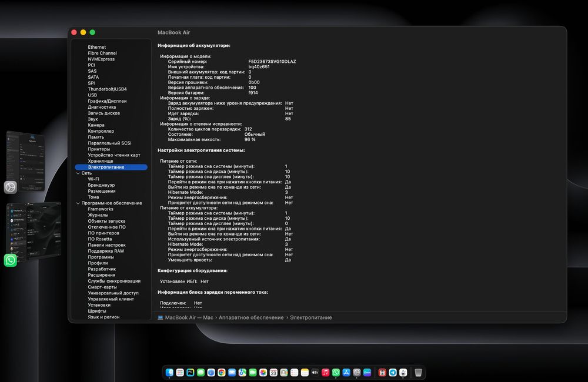Open System Settings from the Dock
Image resolution: width=588 pixels, height=382 pixels.
tap(357, 372)
